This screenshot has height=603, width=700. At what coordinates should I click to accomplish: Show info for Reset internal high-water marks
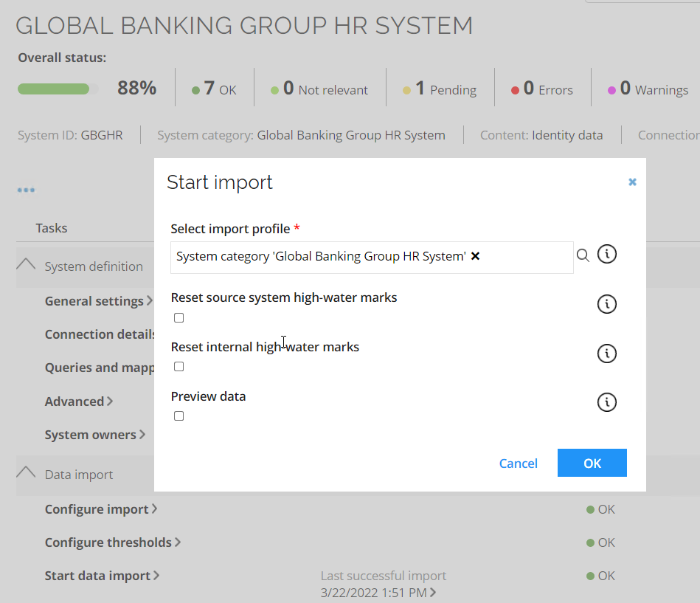point(607,354)
